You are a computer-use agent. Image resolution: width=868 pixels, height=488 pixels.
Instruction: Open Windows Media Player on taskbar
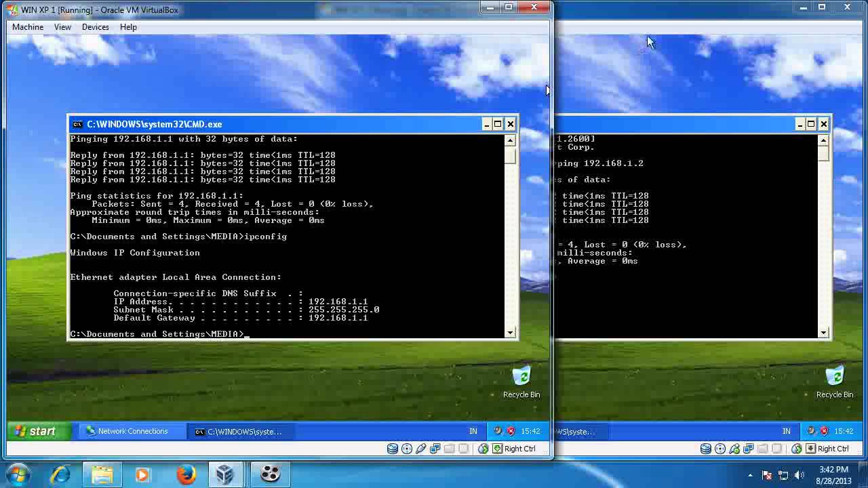pos(143,474)
